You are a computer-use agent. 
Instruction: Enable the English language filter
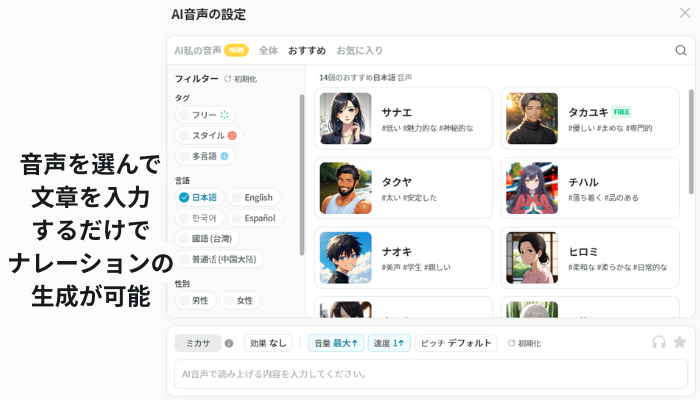pyautogui.click(x=254, y=197)
